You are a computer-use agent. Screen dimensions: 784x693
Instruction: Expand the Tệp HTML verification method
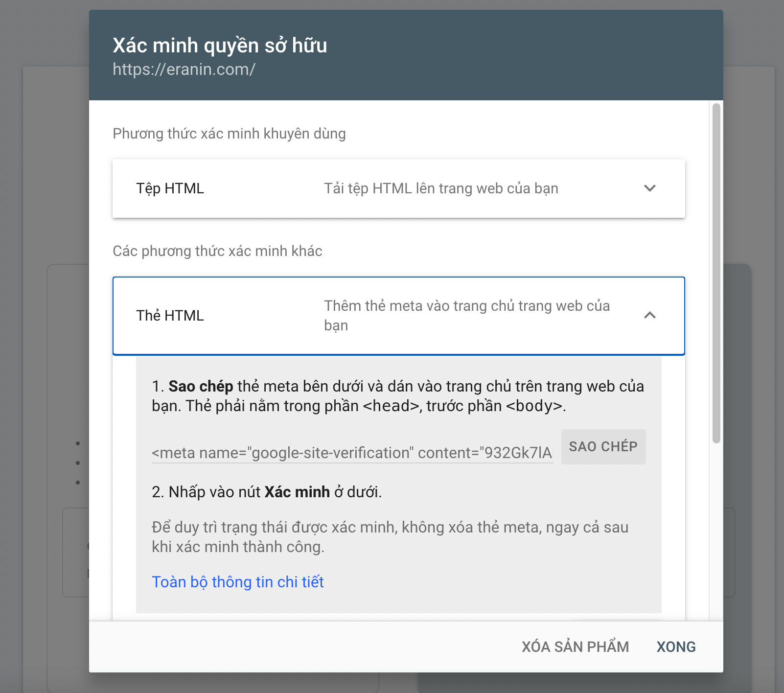[649, 188]
